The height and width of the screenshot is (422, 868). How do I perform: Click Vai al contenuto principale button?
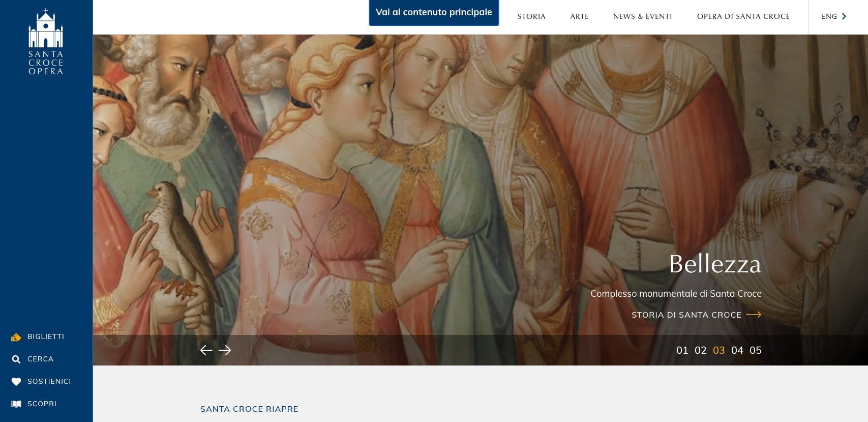434,12
